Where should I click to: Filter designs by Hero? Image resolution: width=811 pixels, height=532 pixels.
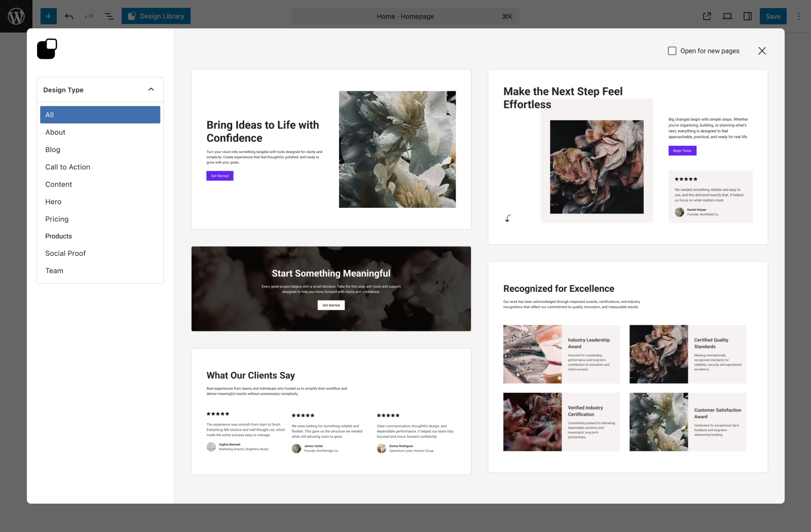[x=100, y=202]
